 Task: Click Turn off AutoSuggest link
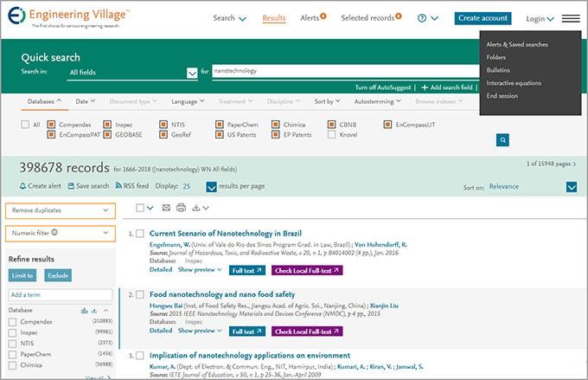pos(383,87)
